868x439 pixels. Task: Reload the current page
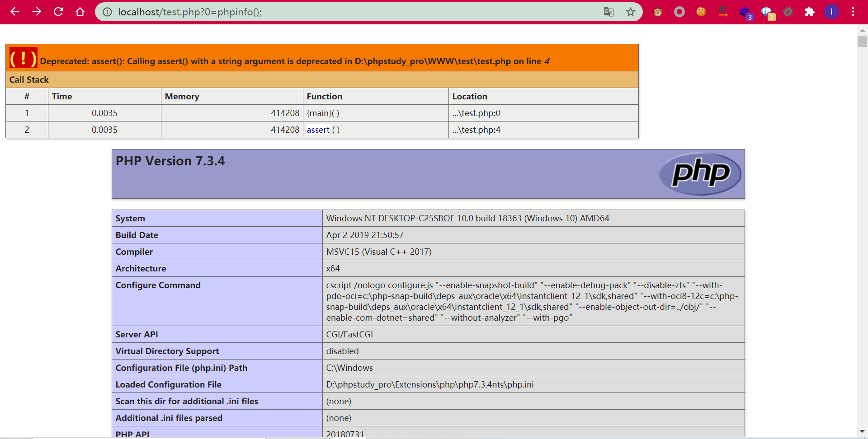tap(58, 12)
